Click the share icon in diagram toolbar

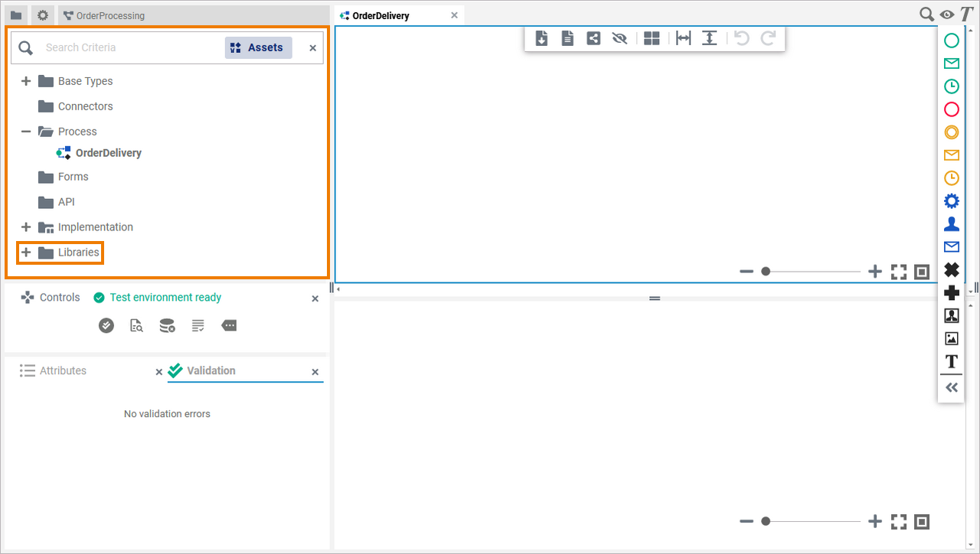(593, 38)
